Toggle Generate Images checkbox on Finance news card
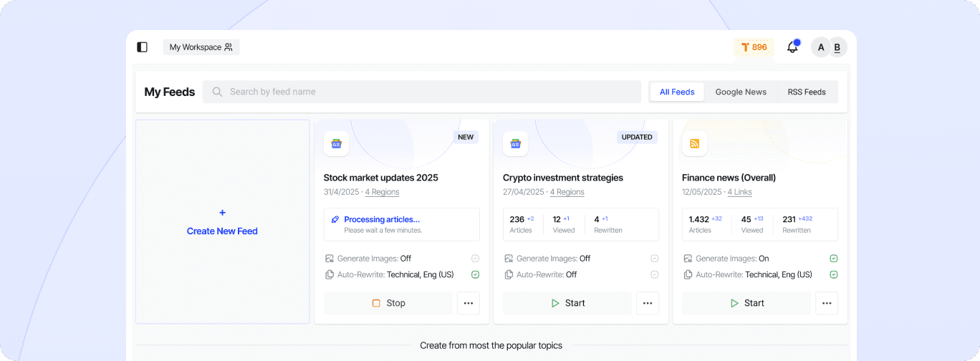 833,259
